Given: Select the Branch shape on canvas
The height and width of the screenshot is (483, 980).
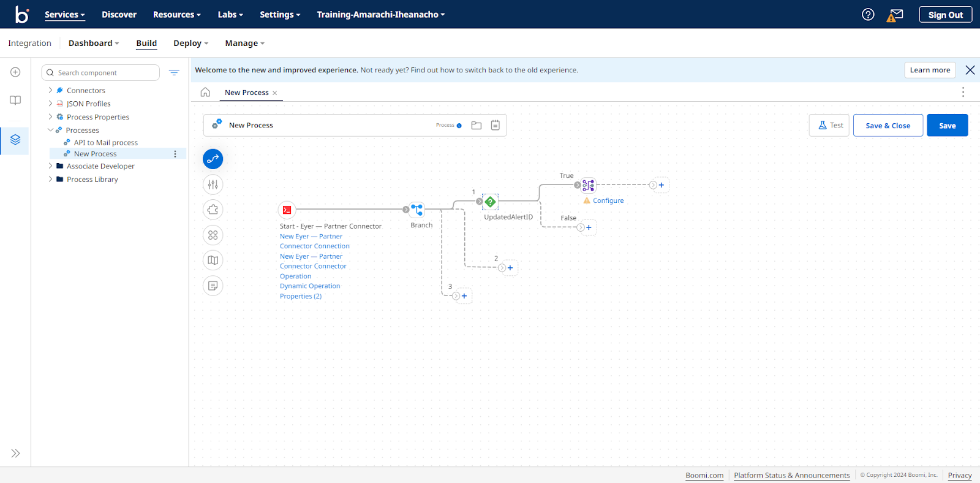Looking at the screenshot, I should [x=417, y=210].
